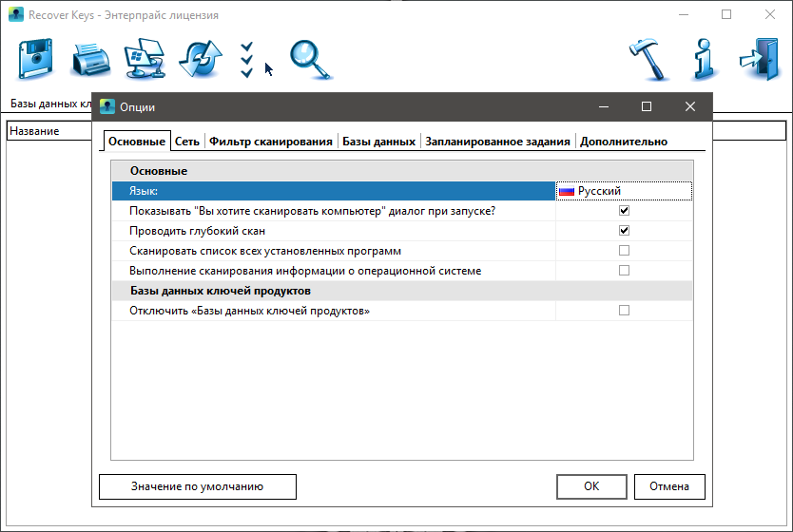Click the printer icon in toolbar

91,60
